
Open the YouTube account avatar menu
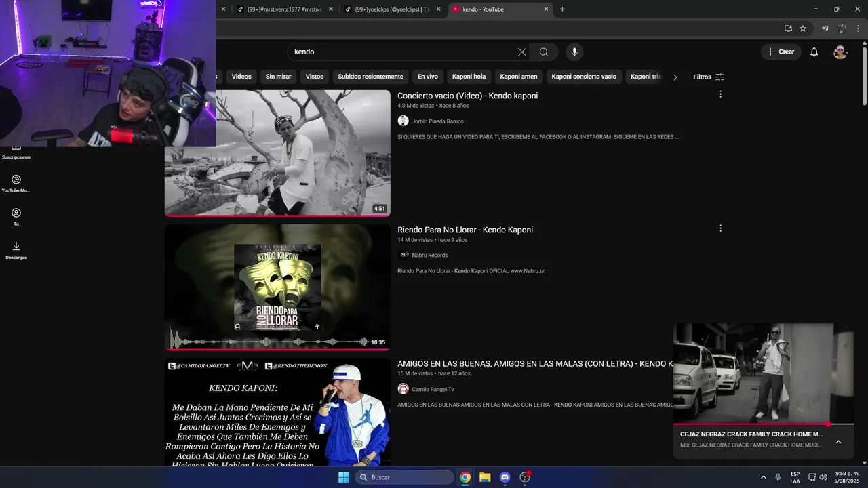[x=840, y=52]
